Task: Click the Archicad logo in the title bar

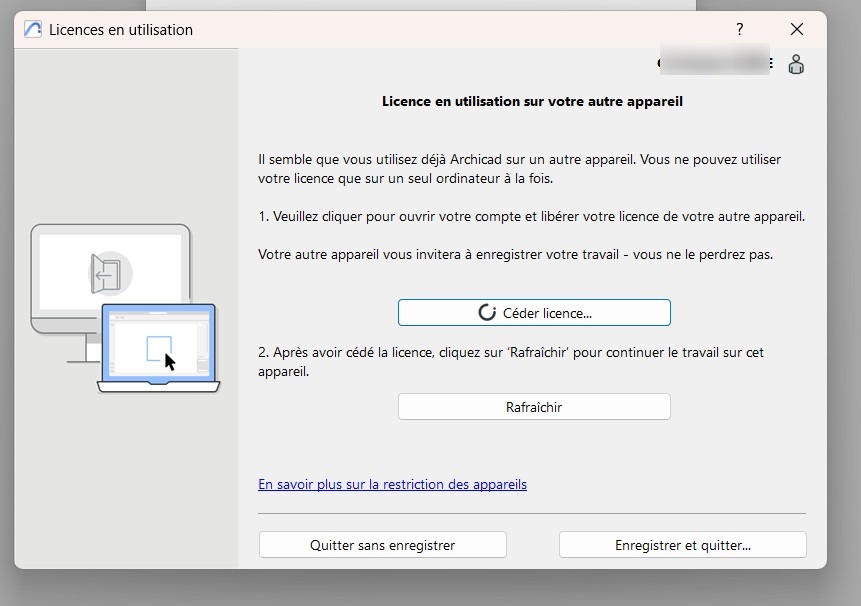Action: (32, 29)
